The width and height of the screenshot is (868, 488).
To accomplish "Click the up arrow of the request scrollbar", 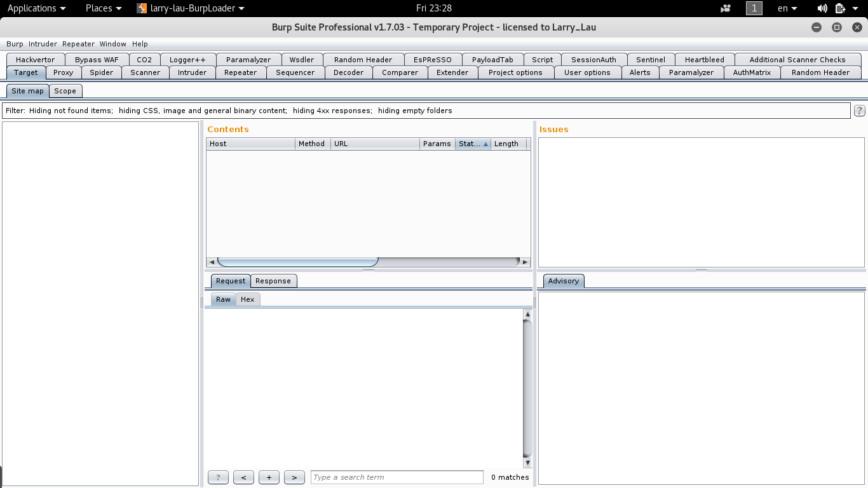I will coord(527,314).
